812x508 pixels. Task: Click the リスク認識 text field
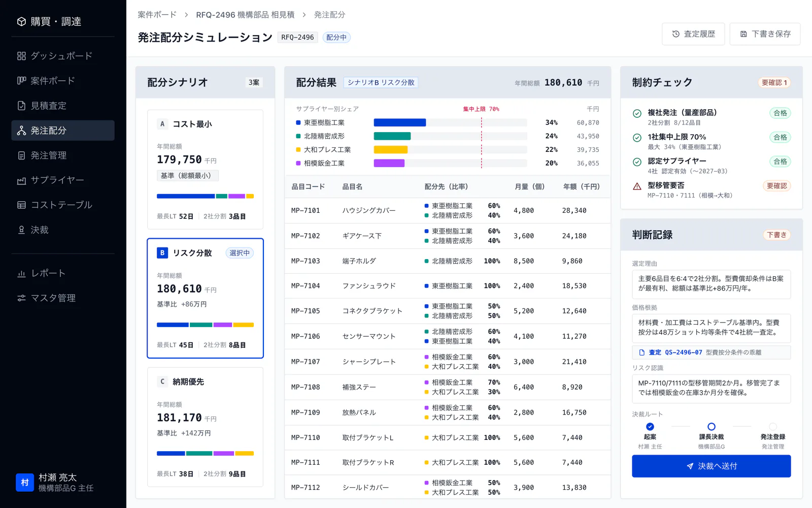click(712, 388)
